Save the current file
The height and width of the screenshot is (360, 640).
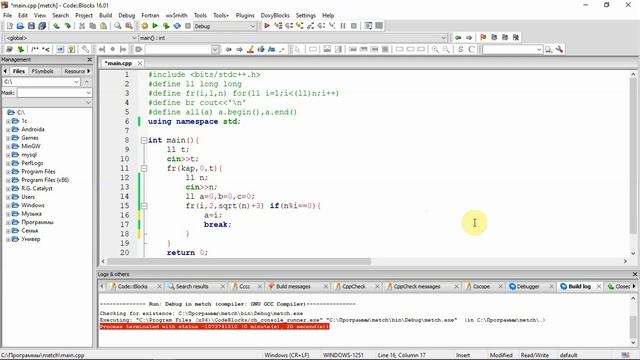31,26
